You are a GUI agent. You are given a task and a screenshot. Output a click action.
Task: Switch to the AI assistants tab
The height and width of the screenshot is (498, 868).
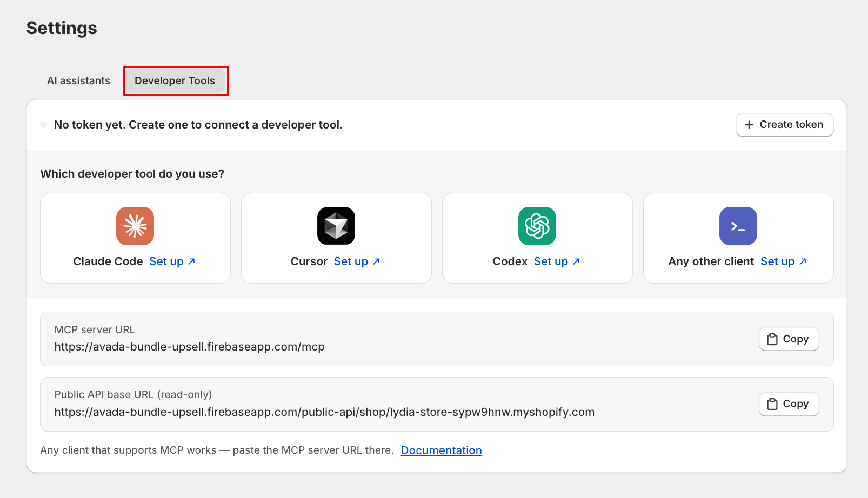point(78,80)
